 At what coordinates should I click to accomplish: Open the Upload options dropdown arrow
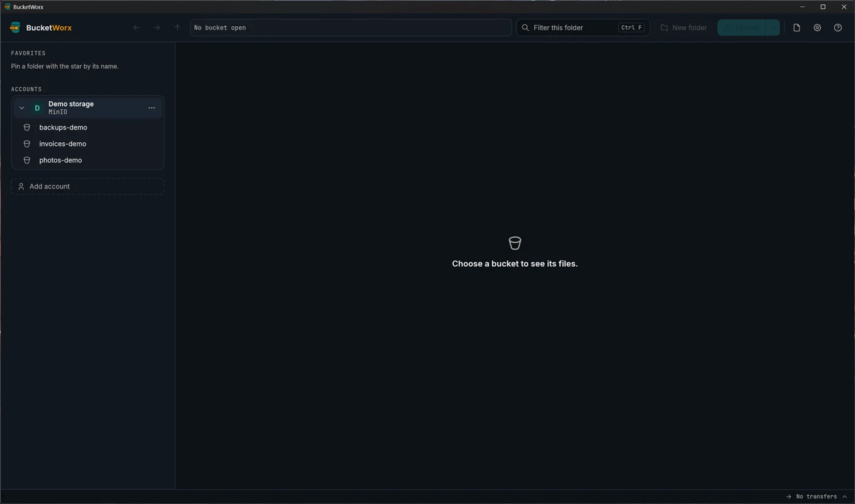pos(773,27)
